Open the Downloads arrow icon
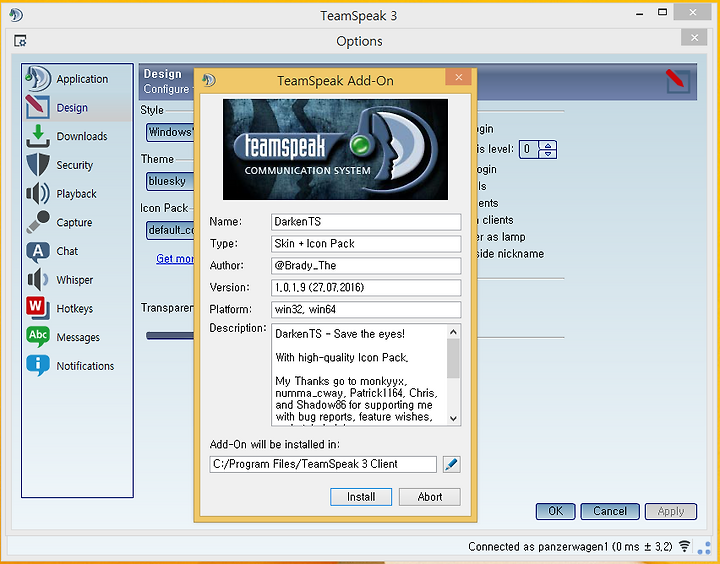The width and height of the screenshot is (720, 564). [x=38, y=136]
